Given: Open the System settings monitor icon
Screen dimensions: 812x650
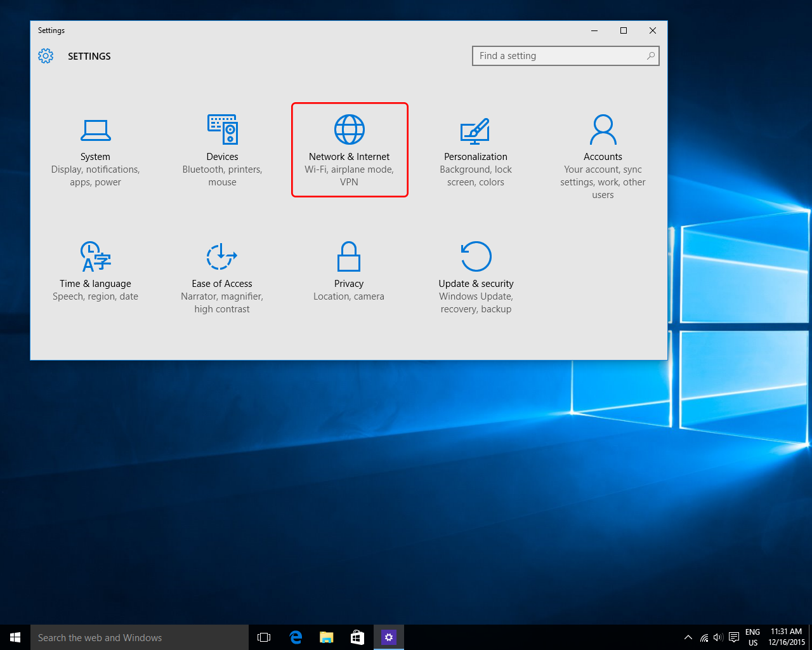Looking at the screenshot, I should coord(96,130).
